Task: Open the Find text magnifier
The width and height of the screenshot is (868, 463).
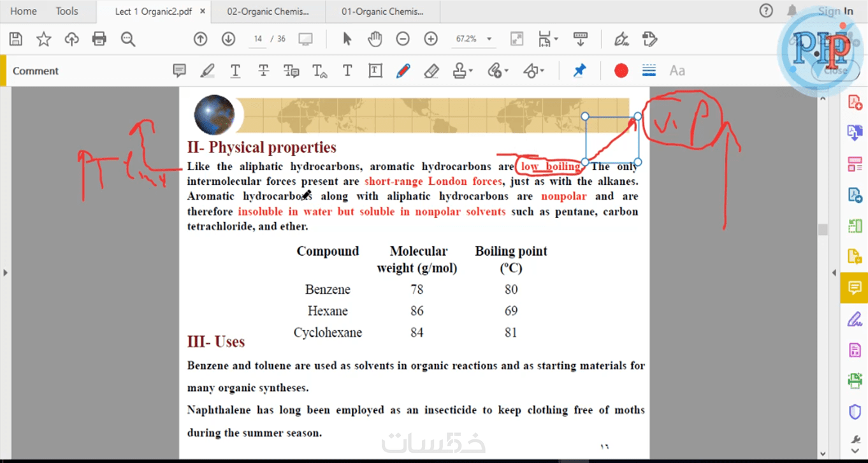Action: point(128,39)
